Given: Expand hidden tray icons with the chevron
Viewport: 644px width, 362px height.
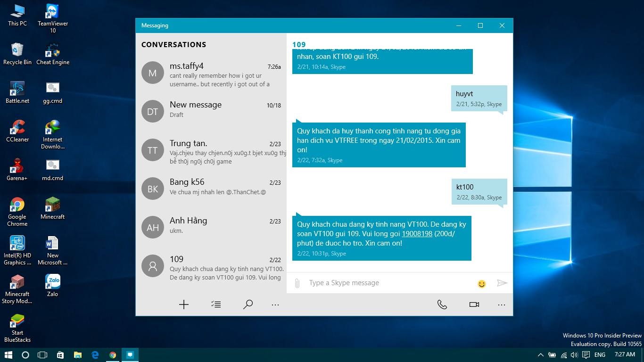Looking at the screenshot, I should coord(541,355).
